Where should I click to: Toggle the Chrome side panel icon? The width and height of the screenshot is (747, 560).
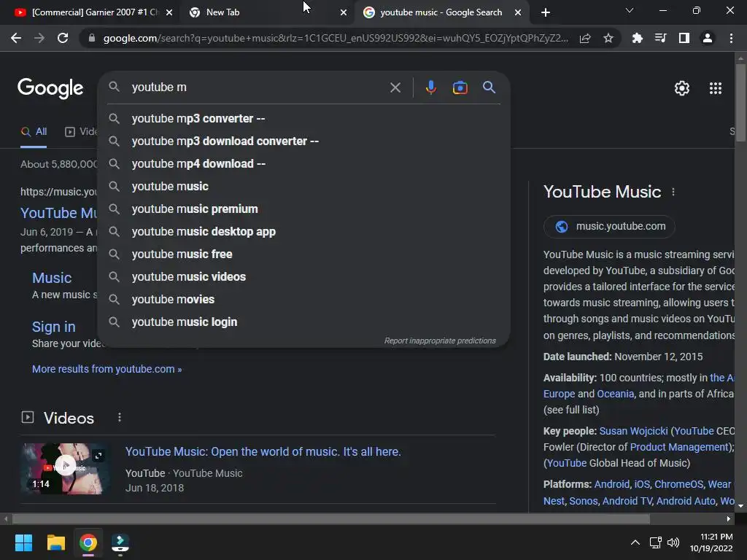pos(684,38)
